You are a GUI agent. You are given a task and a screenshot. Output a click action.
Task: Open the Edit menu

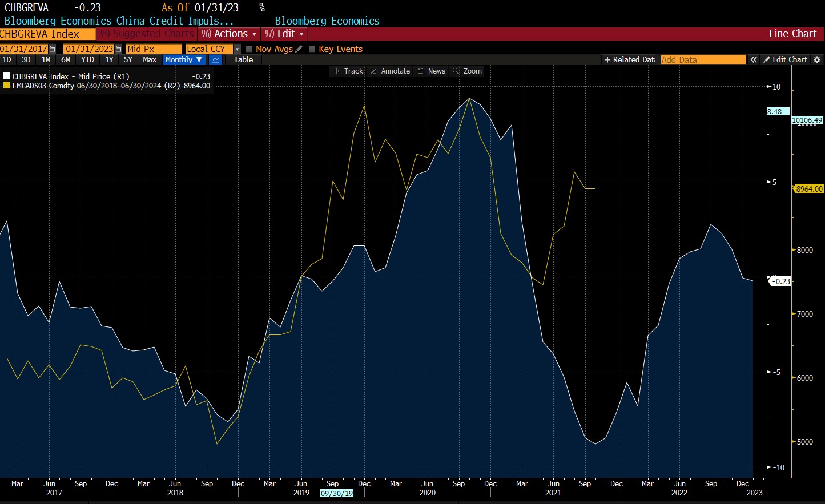coord(284,34)
